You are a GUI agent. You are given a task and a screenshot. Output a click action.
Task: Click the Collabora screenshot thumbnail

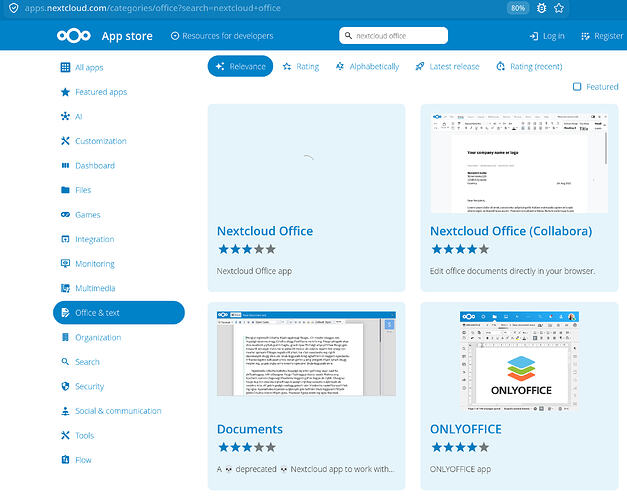click(x=519, y=162)
